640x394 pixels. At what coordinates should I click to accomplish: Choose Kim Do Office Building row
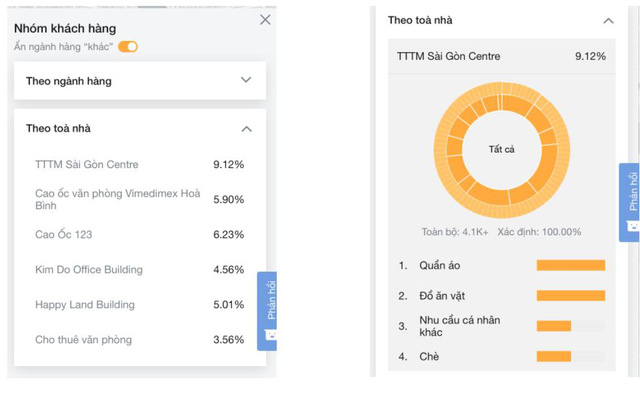[140, 269]
